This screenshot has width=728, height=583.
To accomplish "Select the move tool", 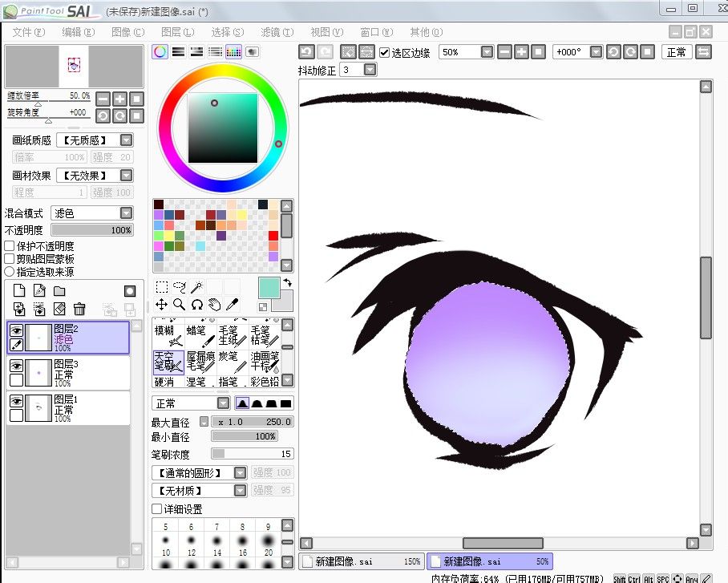I will pyautogui.click(x=162, y=304).
